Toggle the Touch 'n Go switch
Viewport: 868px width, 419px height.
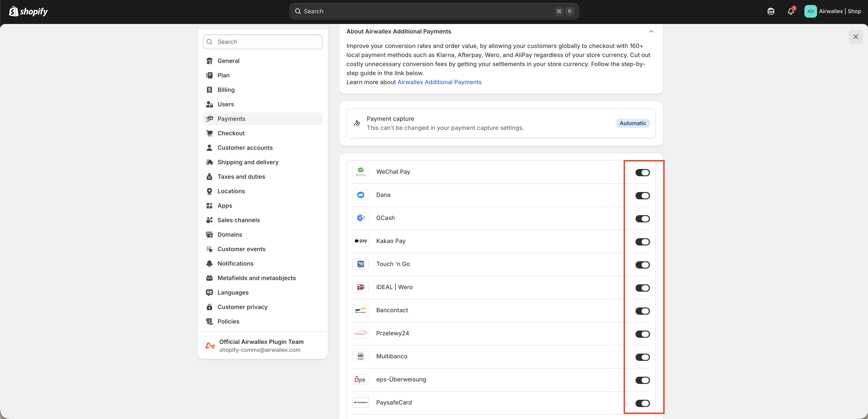click(x=642, y=265)
